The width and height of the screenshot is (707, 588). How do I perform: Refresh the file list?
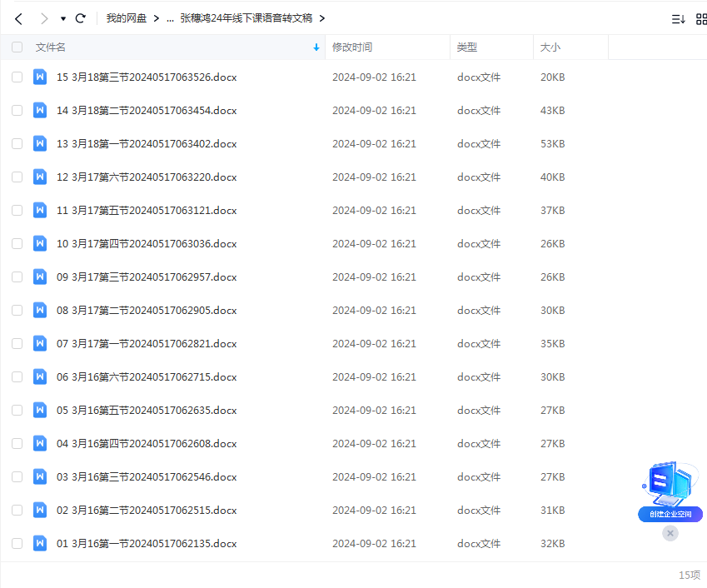coord(81,18)
